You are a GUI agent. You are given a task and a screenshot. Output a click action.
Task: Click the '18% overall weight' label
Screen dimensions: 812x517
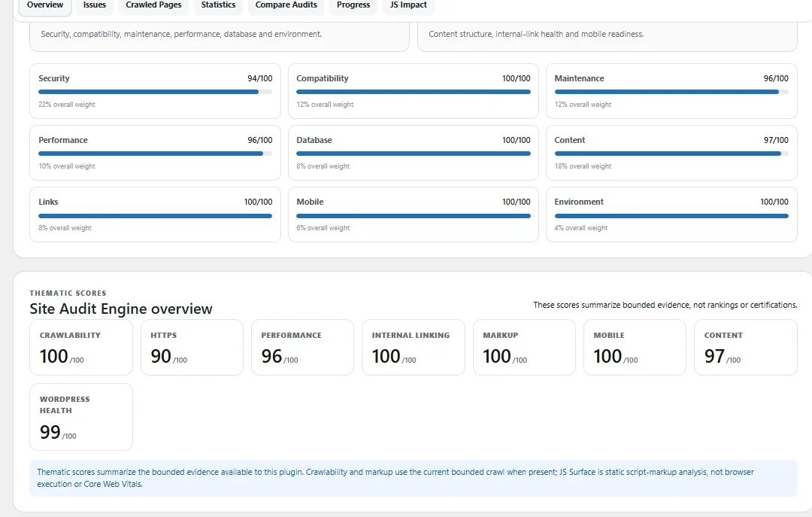583,166
